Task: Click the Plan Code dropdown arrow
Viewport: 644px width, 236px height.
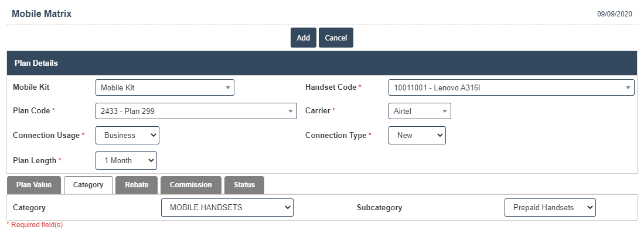Action: (x=291, y=112)
